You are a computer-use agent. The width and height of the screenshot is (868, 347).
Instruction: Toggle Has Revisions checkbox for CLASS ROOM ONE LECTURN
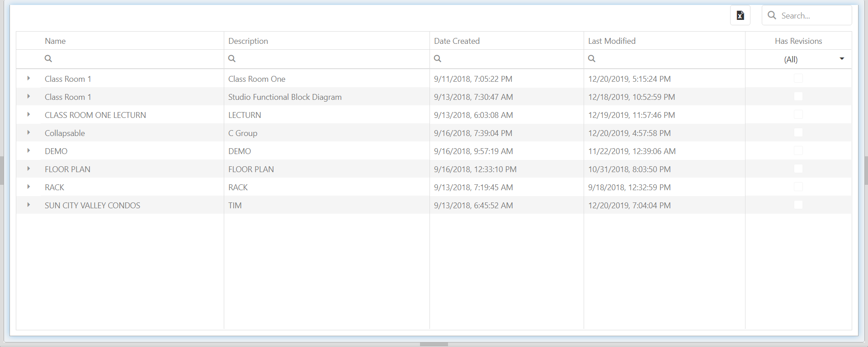(x=798, y=115)
